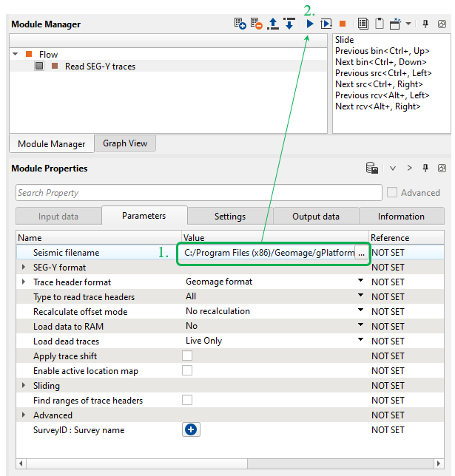Run the flow with the blue play button

click(310, 24)
